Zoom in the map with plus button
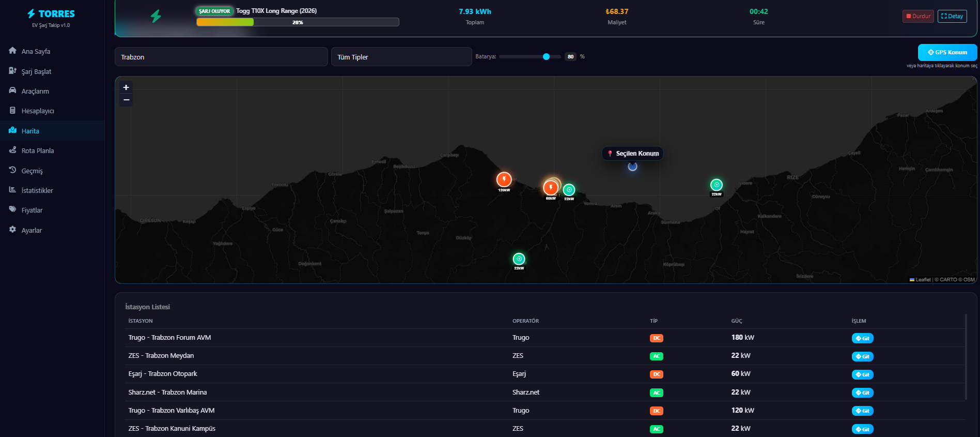This screenshot has width=980, height=437. pyautogui.click(x=126, y=87)
